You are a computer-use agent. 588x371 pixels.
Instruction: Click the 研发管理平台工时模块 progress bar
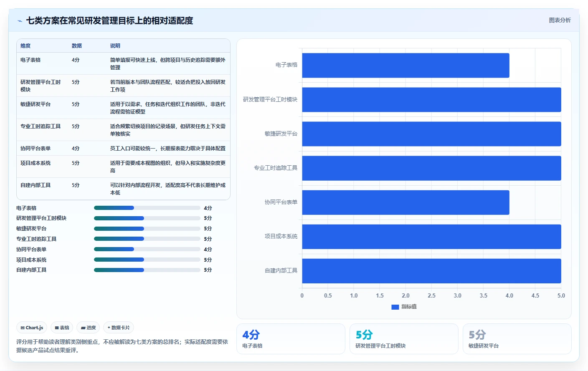pos(147,218)
